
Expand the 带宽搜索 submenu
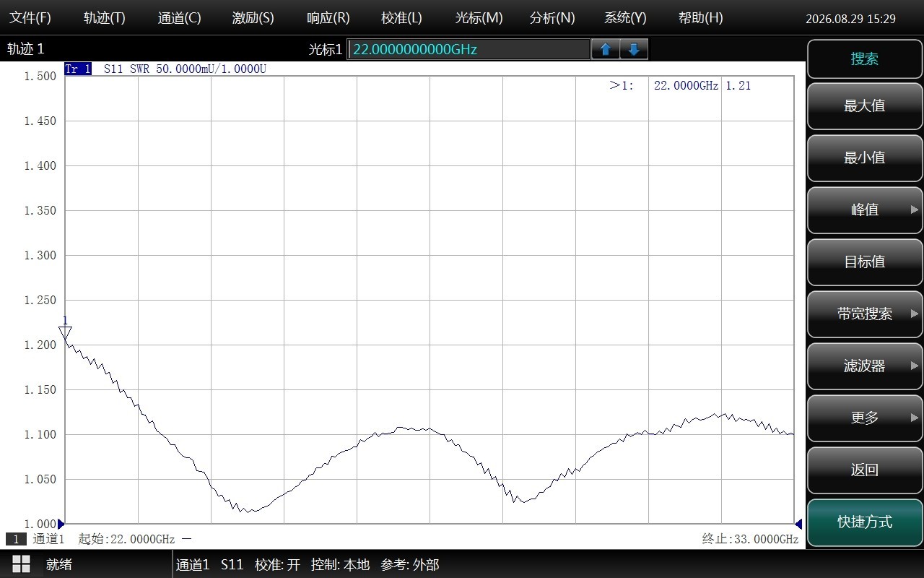[x=865, y=314]
